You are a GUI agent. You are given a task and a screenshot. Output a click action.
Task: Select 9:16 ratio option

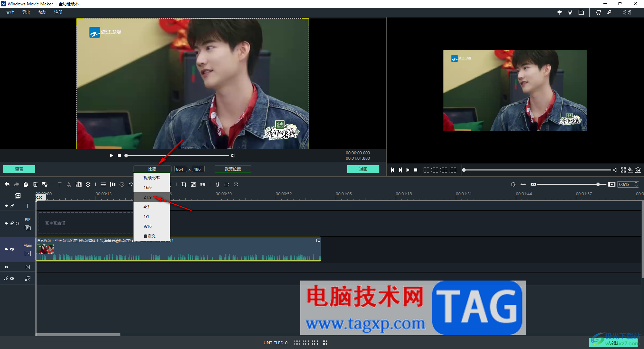152,227
